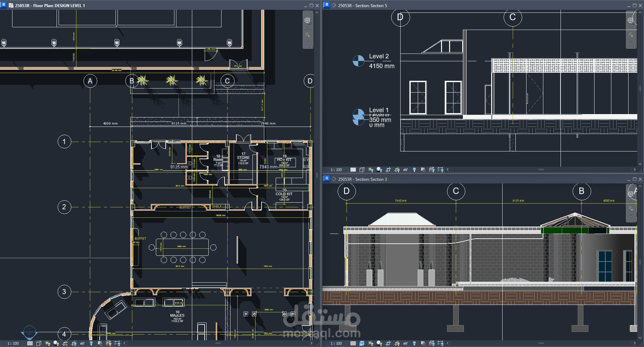The image size is (644, 347).
Task: Select grid bubble C in Section 5 view
Action: [512, 18]
